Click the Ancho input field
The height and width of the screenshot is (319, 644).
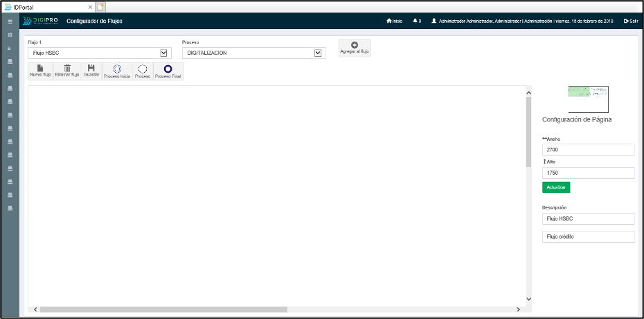(588, 150)
